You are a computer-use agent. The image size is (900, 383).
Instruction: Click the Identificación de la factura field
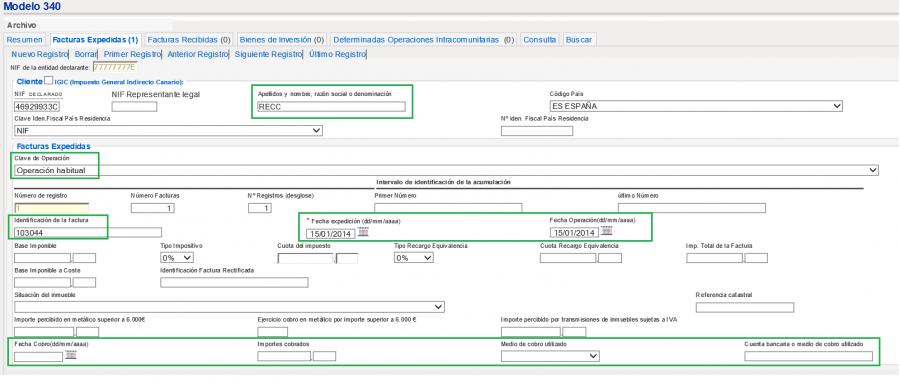click(88, 233)
